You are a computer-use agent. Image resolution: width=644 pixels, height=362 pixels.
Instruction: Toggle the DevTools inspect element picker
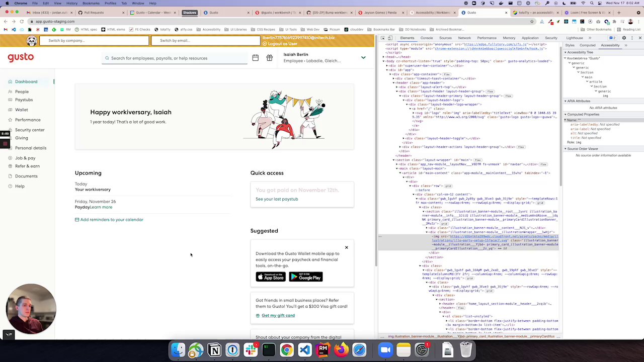[x=382, y=38]
